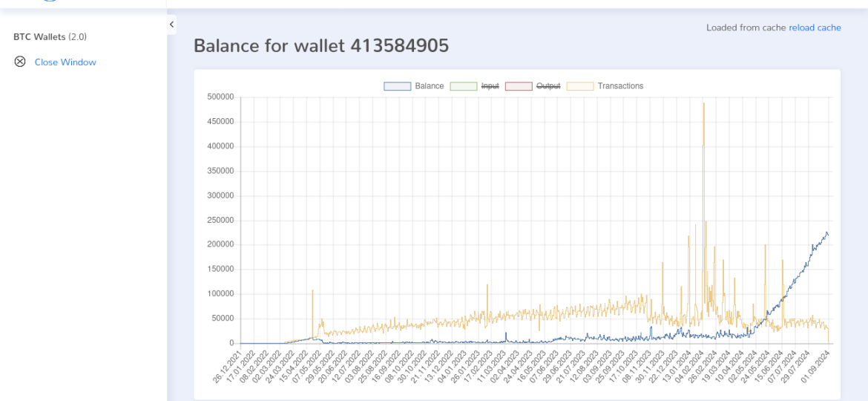This screenshot has width=868, height=401.
Task: Click the circled X Close Window icon
Action: coord(20,62)
